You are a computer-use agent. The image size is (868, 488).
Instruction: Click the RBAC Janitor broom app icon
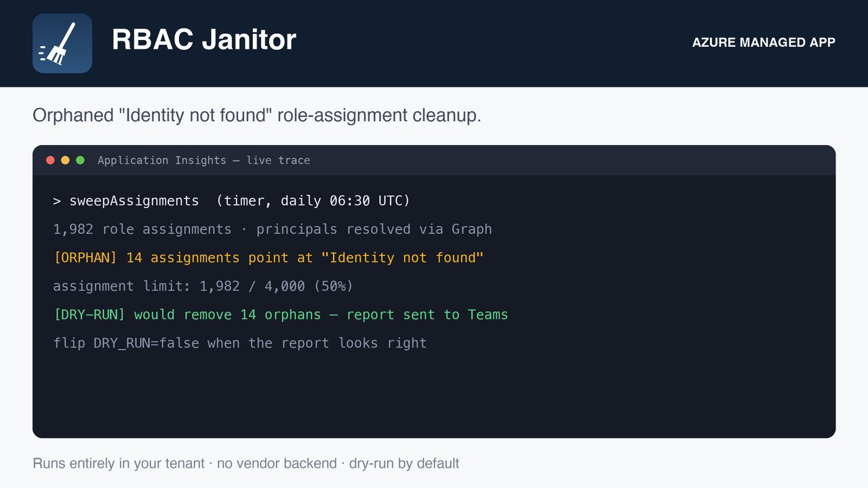62,43
